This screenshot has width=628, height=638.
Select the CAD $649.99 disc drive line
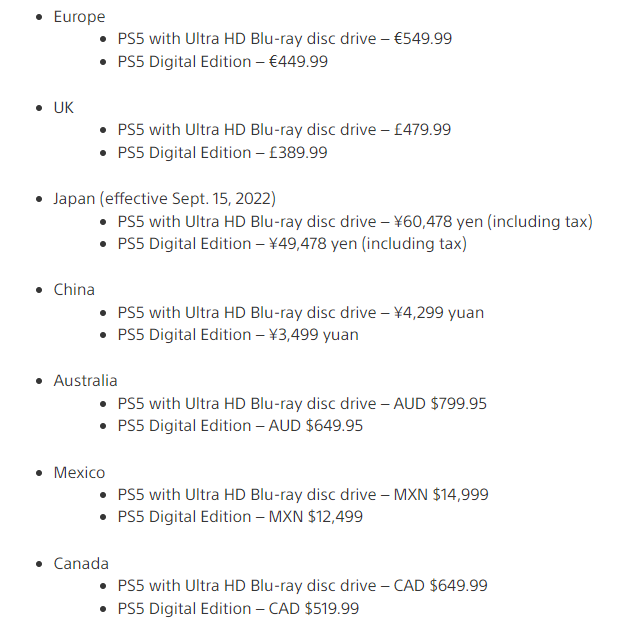click(302, 586)
